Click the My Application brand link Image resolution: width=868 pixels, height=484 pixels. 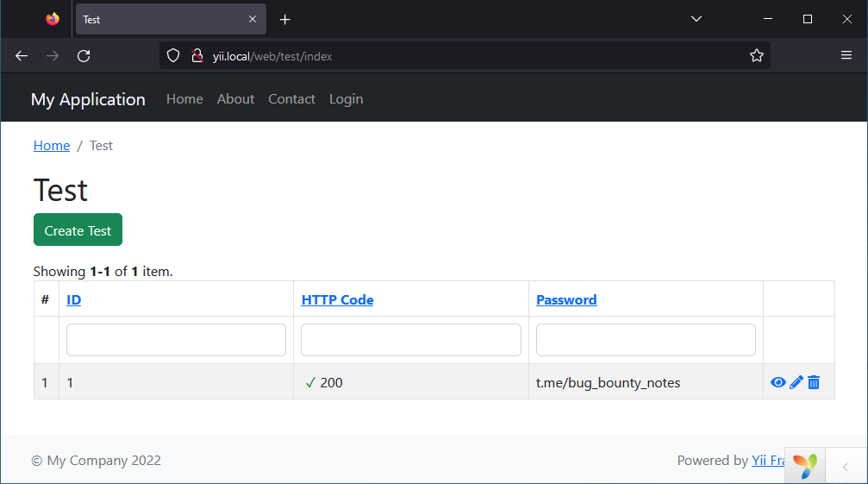[88, 100]
